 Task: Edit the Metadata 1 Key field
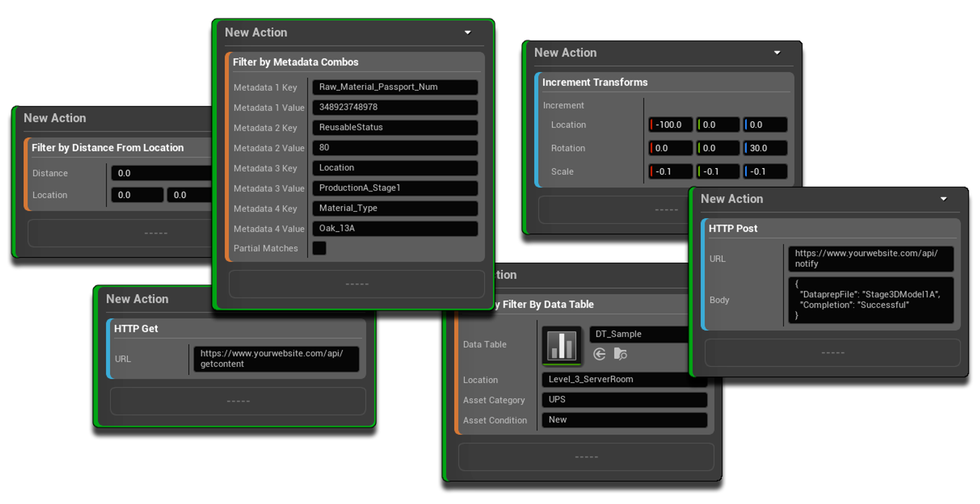pyautogui.click(x=395, y=87)
